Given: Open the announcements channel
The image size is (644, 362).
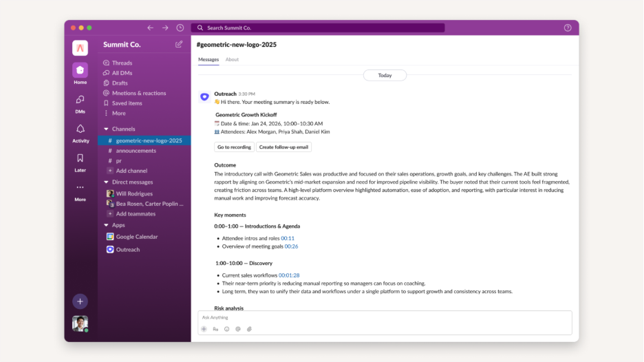Looking at the screenshot, I should click(132, 151).
